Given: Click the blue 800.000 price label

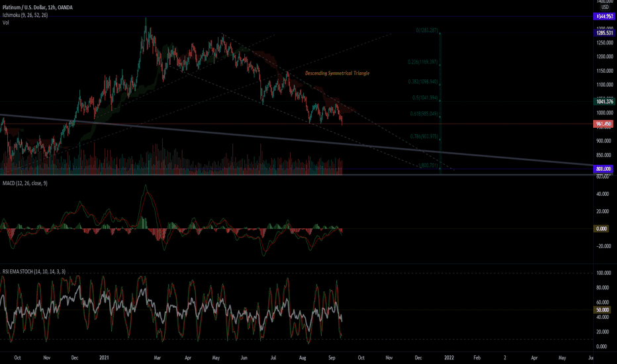Looking at the screenshot, I should click(603, 169).
